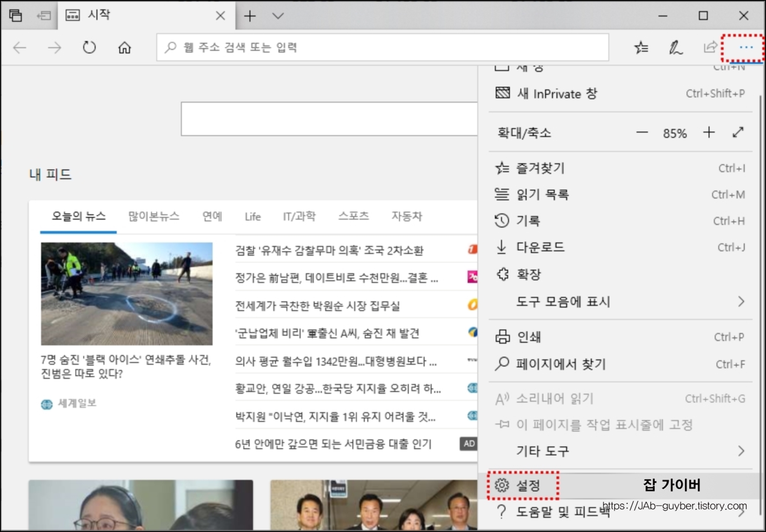Zoom out with the minus button

click(642, 133)
